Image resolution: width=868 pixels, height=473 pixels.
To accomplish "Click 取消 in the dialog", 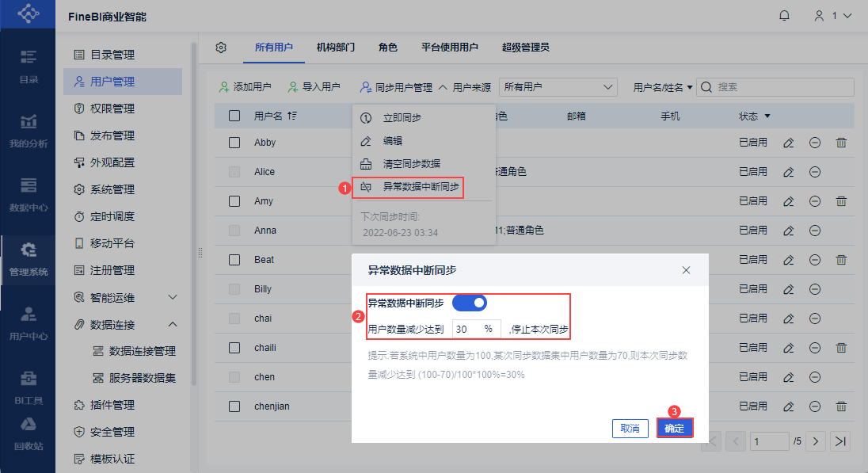I will (x=630, y=428).
